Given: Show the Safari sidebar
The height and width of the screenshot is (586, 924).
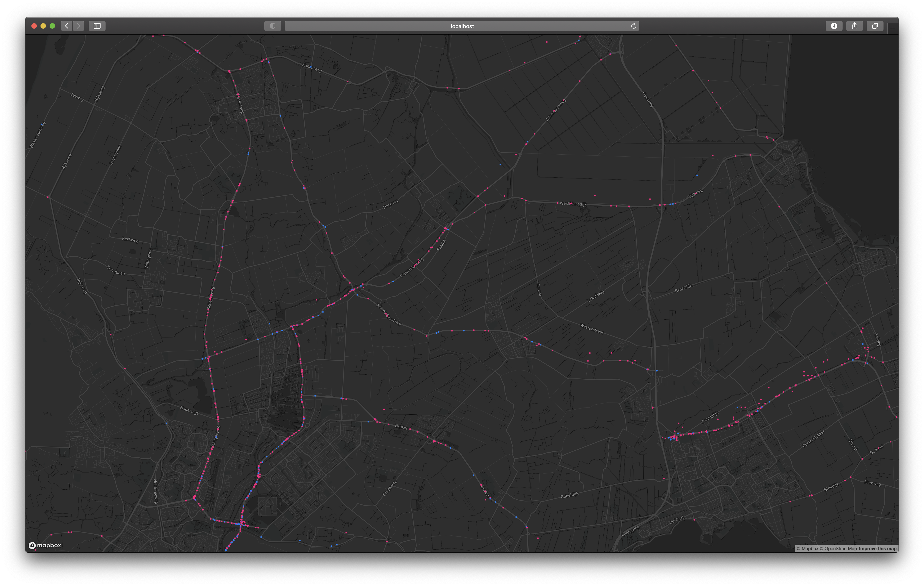Looking at the screenshot, I should (97, 26).
